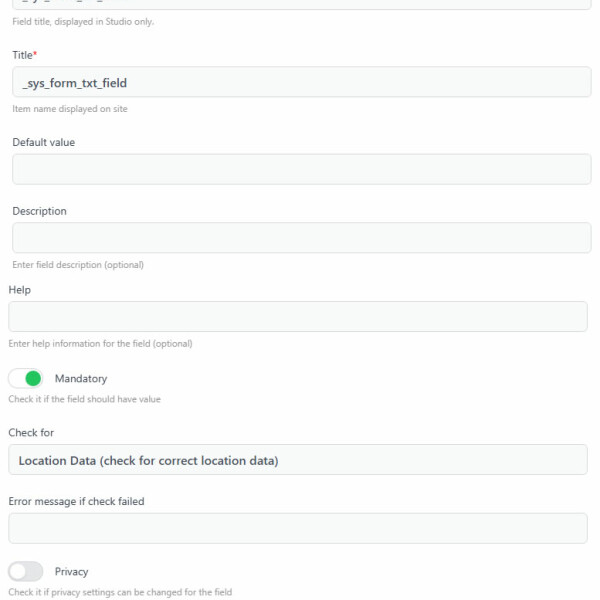Click the Default value label

[x=43, y=143]
